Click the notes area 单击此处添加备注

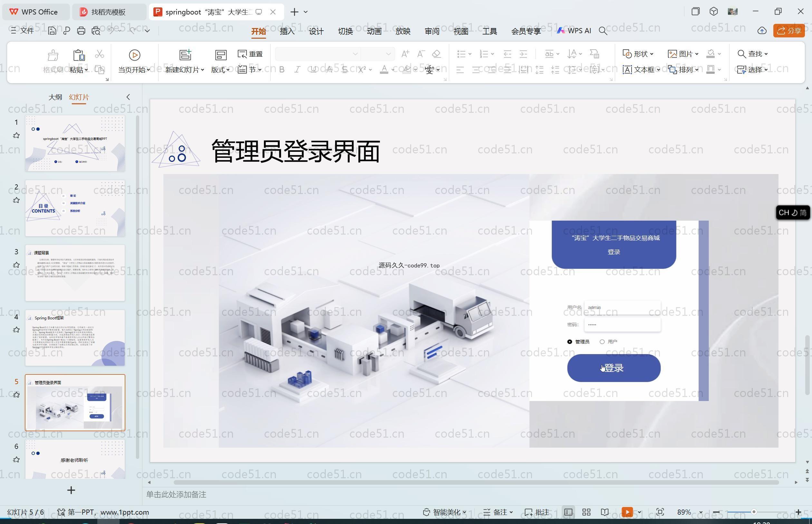[176, 495]
